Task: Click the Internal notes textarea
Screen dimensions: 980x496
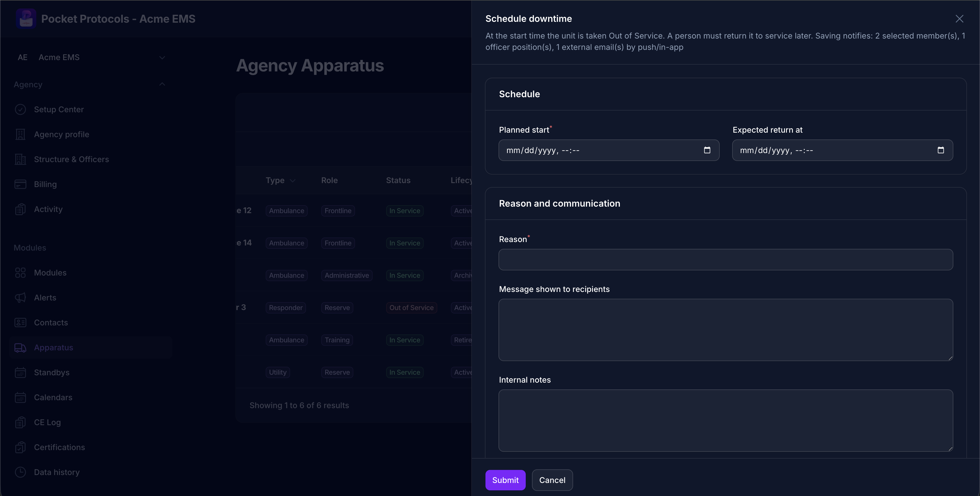Action: pyautogui.click(x=725, y=421)
